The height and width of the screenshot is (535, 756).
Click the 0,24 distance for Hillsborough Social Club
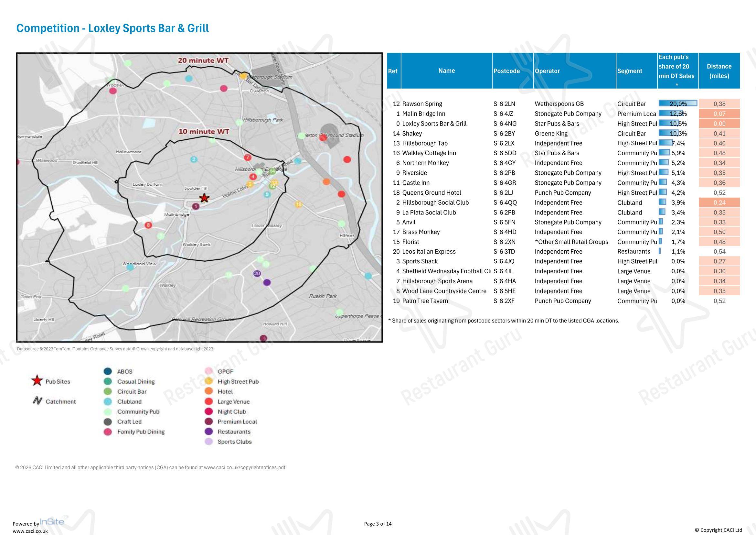[719, 202]
